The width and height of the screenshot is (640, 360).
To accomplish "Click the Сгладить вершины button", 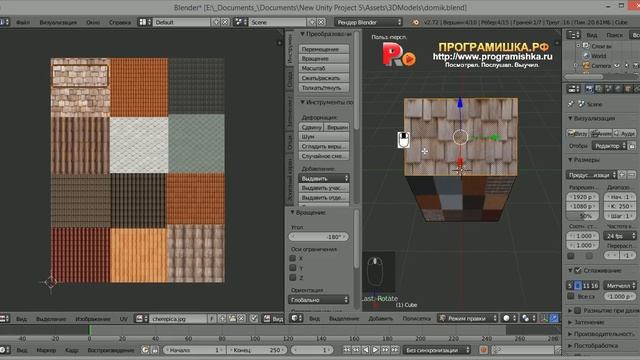I will click(x=324, y=146).
